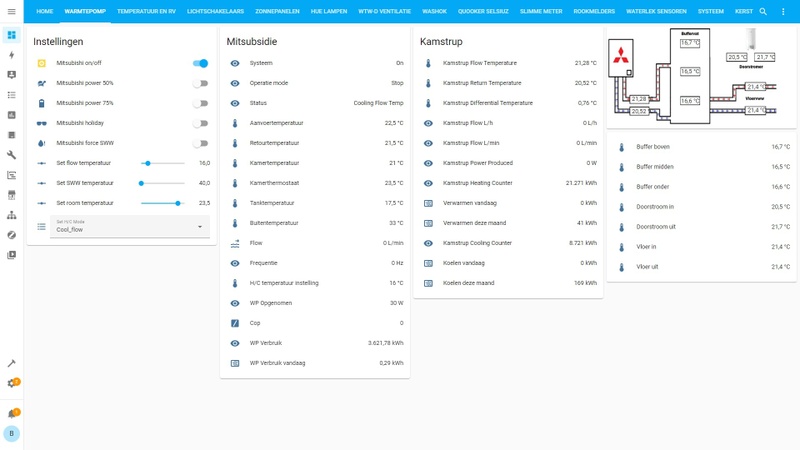Open the WP Verbruik vandaag entity row
The image size is (800, 450).
(x=315, y=363)
